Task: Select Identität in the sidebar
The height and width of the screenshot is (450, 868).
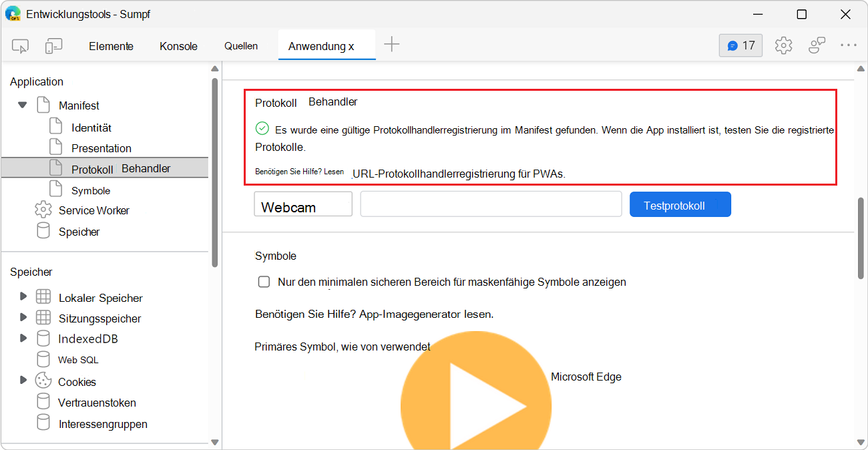Action: (91, 128)
